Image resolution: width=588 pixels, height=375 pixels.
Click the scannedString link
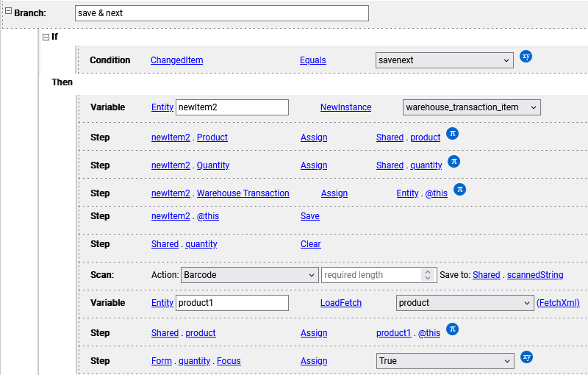[535, 275]
